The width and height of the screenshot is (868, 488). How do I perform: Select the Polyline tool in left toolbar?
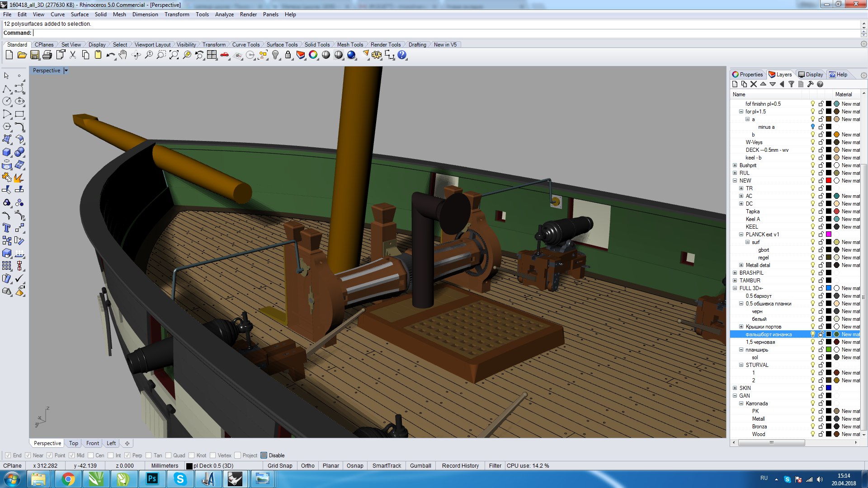pyautogui.click(x=7, y=89)
